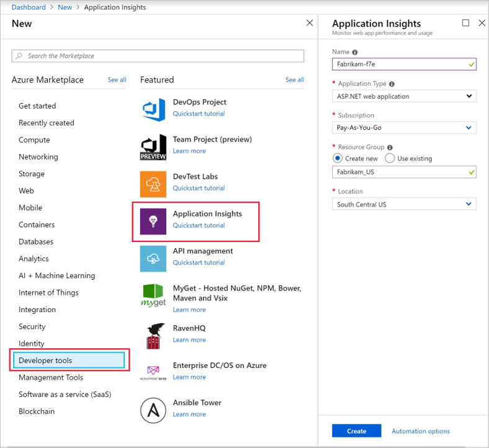Viewport: 489px width, 448px height.
Task: Select Integration category
Action: click(x=37, y=310)
